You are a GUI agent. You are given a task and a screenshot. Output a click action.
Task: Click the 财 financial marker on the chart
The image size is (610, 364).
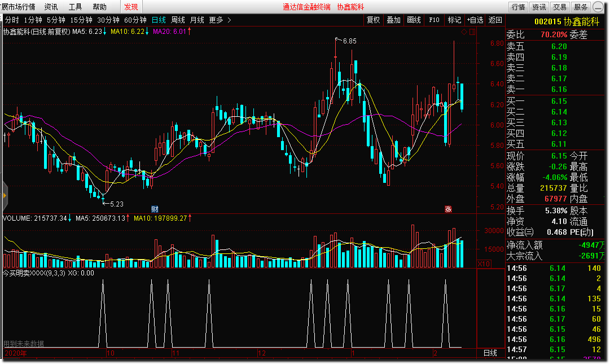(155, 209)
